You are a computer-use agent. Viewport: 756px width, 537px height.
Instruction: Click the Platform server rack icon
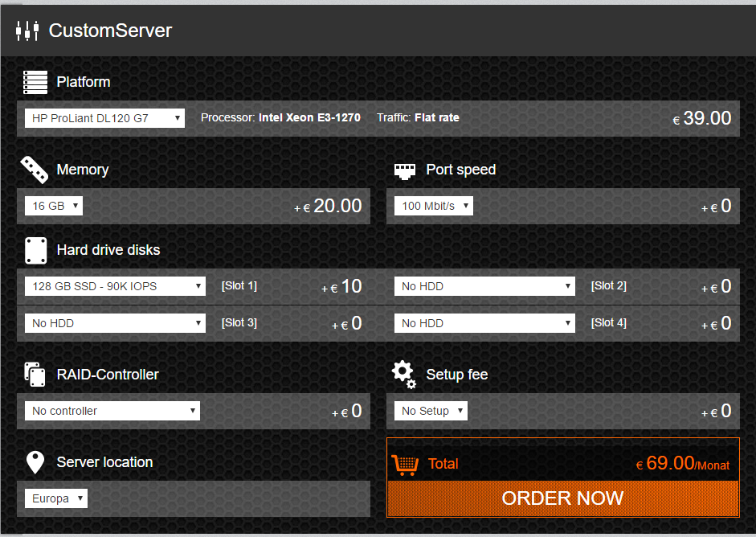coord(35,82)
